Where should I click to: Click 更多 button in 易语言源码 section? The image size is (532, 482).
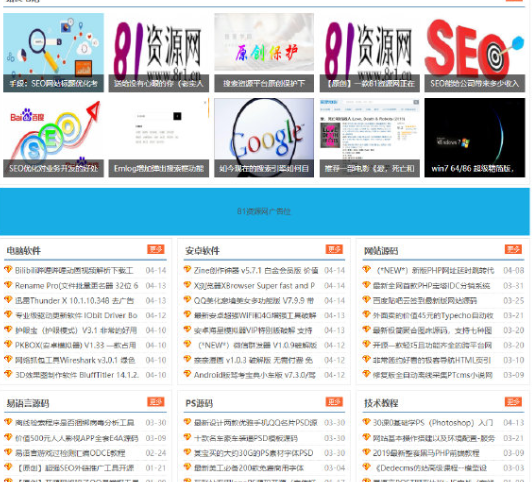coord(156,402)
